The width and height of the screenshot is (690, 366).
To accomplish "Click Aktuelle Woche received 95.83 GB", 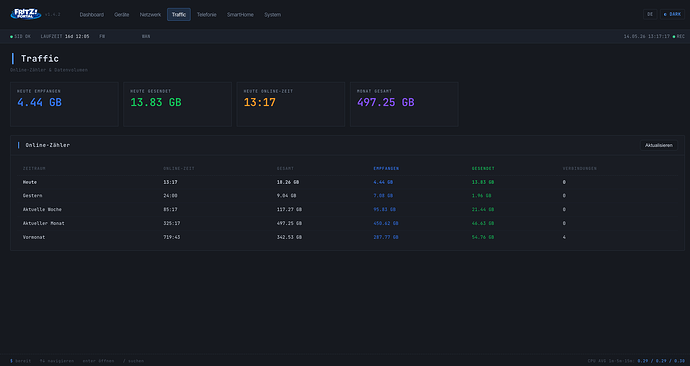I will point(385,209).
